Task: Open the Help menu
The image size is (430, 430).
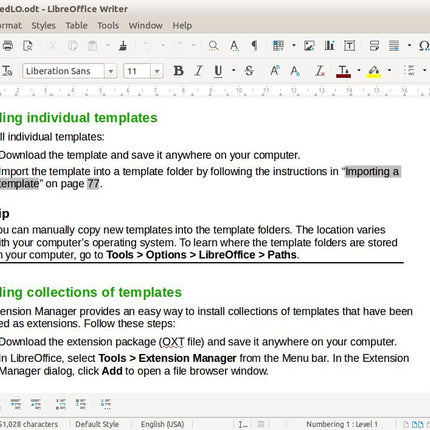Action: [182, 25]
